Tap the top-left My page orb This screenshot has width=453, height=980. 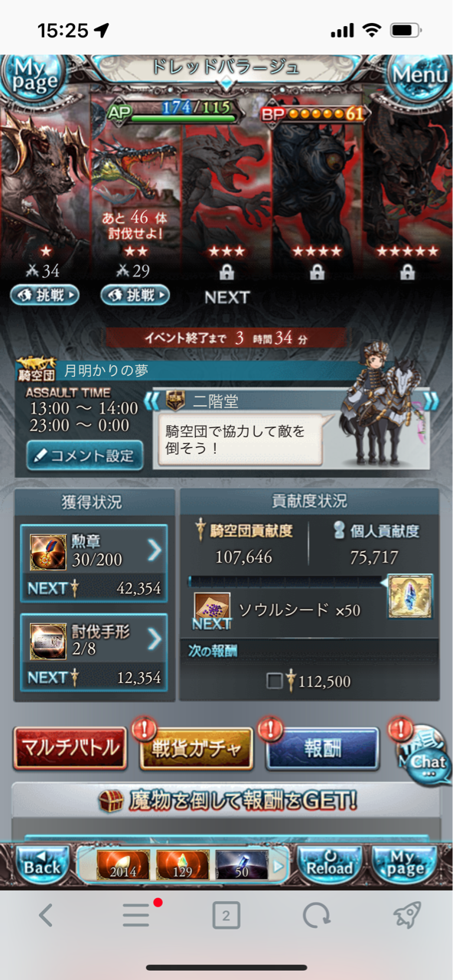(x=32, y=77)
